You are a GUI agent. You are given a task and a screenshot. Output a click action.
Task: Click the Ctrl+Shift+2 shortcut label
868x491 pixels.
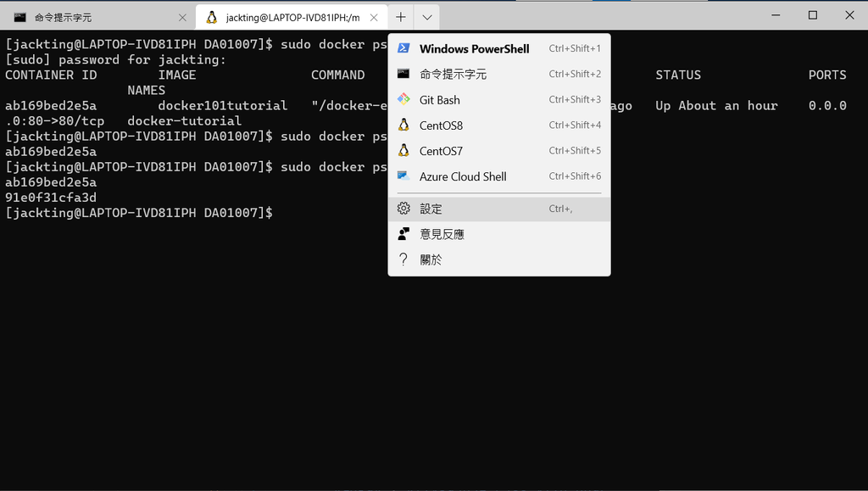pos(575,74)
